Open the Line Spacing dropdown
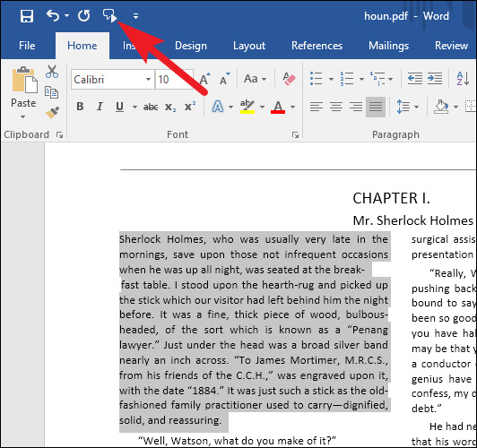Image resolution: width=477 pixels, height=448 pixels. pos(408,107)
